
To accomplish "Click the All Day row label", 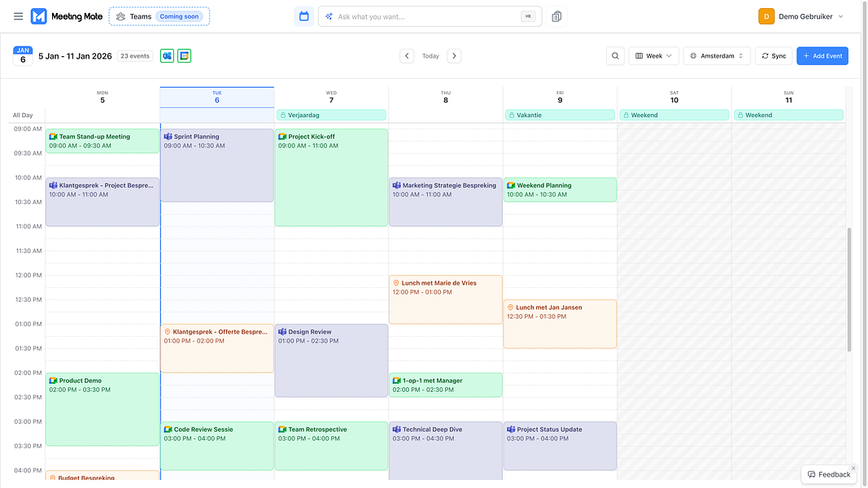I will coord(23,115).
